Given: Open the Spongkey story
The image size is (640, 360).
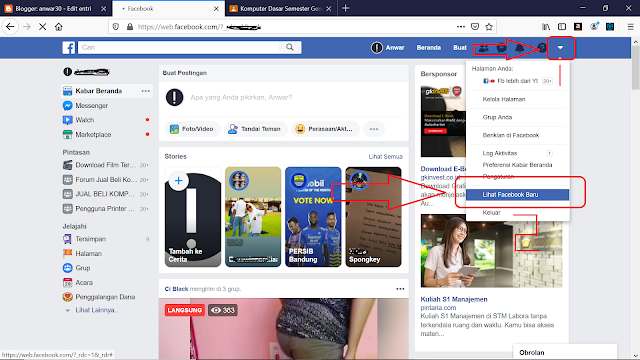Looking at the screenshot, I should [373, 217].
